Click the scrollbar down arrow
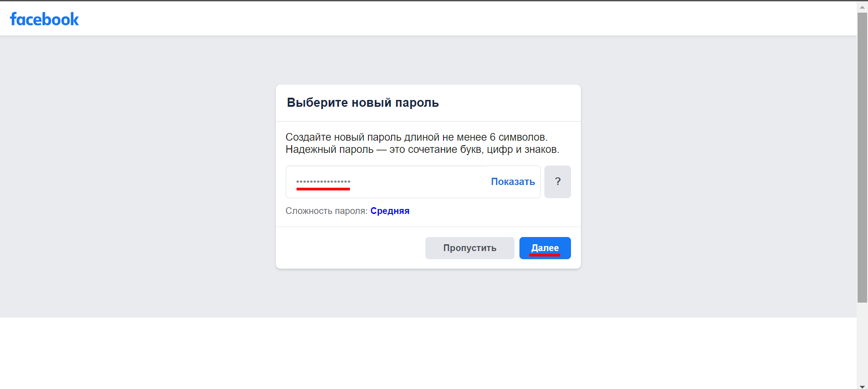Screen dimensions: 868x389 862,386
